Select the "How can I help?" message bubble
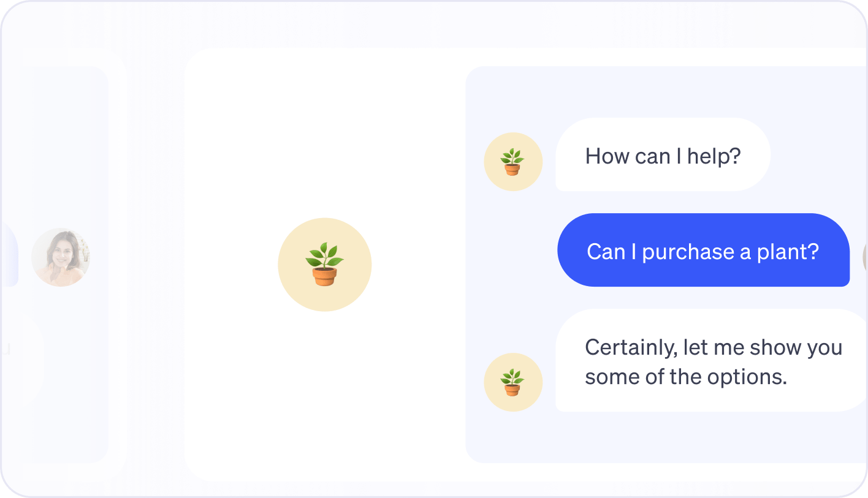The width and height of the screenshot is (868, 498). [663, 155]
